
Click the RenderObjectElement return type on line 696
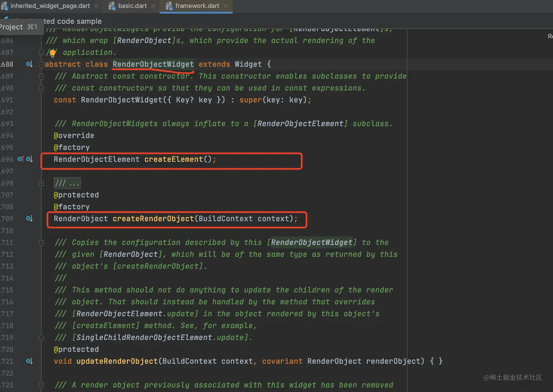click(97, 159)
